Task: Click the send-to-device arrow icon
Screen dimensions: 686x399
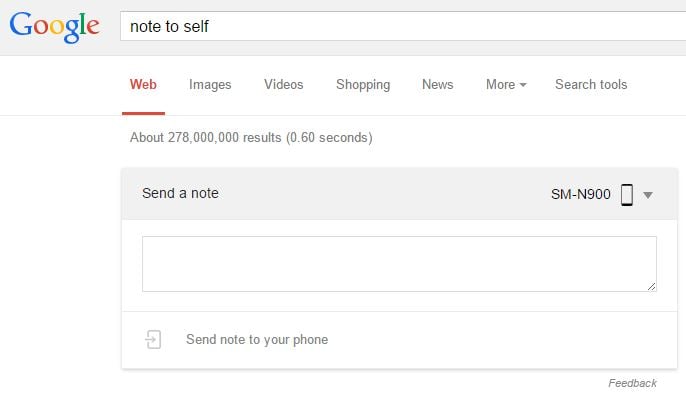Action: (153, 340)
